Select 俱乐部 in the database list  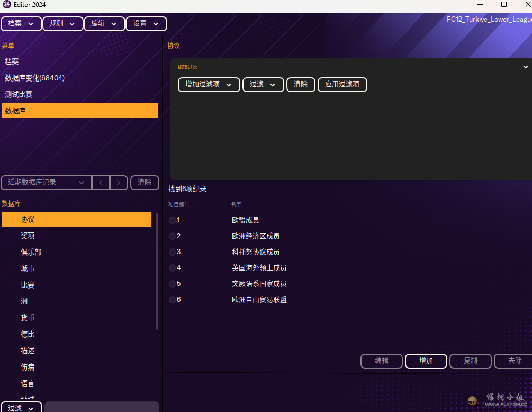(31, 252)
